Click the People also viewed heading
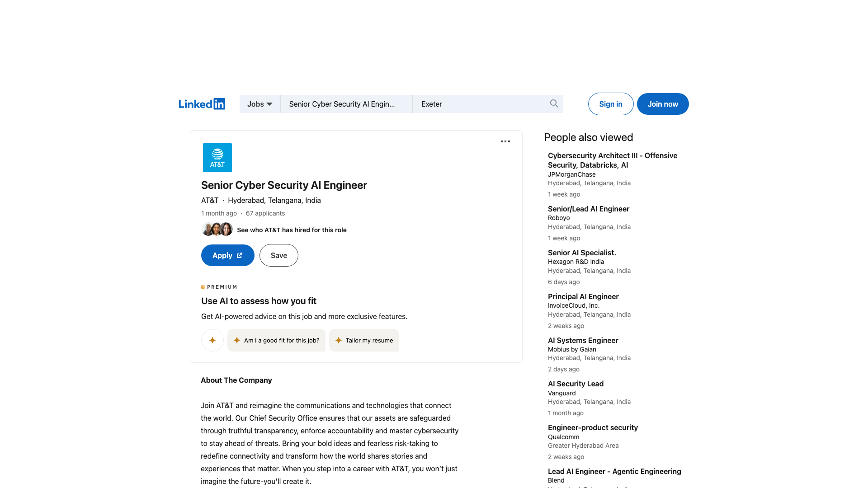The width and height of the screenshot is (868, 488). 589,137
